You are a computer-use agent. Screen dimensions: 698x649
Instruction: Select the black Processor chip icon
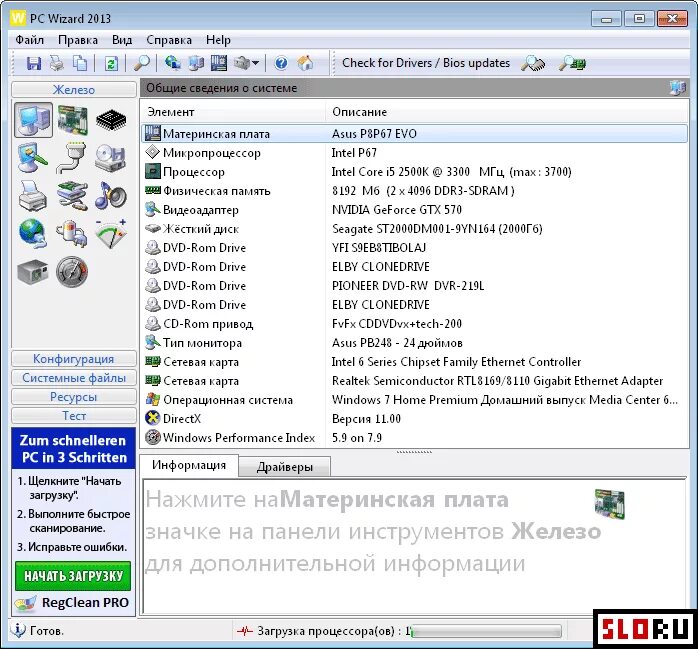tap(111, 120)
